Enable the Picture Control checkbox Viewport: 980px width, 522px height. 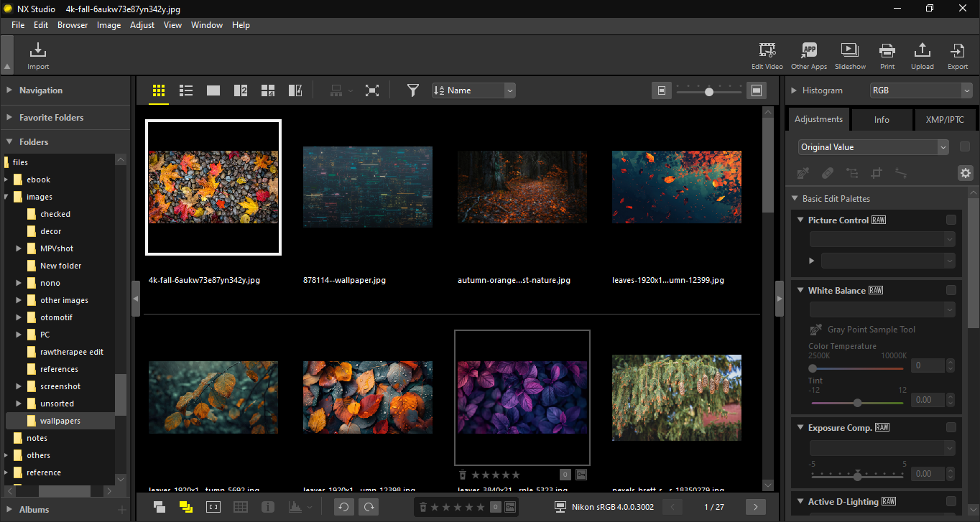point(951,220)
